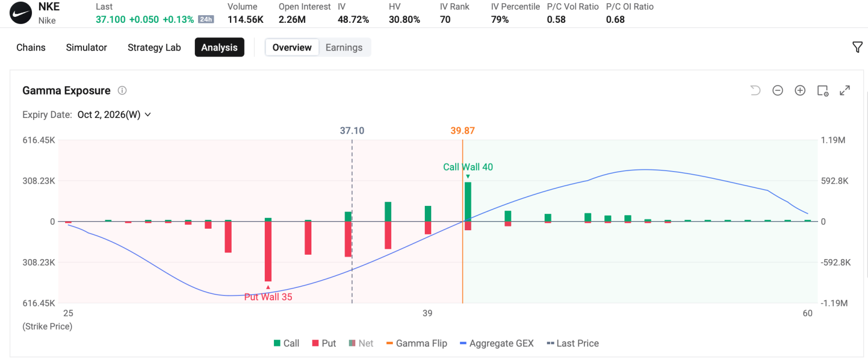The height and width of the screenshot is (359, 868).
Task: Select the Overview sub-tab
Action: 292,47
